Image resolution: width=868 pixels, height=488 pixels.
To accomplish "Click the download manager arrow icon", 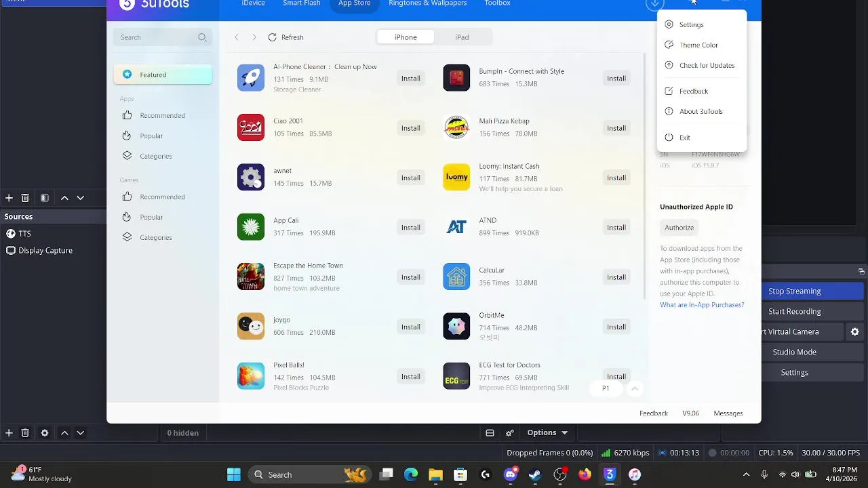I will pyautogui.click(x=654, y=3).
